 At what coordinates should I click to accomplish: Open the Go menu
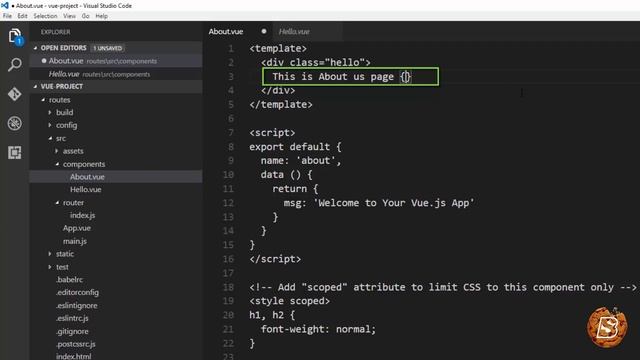click(85, 16)
